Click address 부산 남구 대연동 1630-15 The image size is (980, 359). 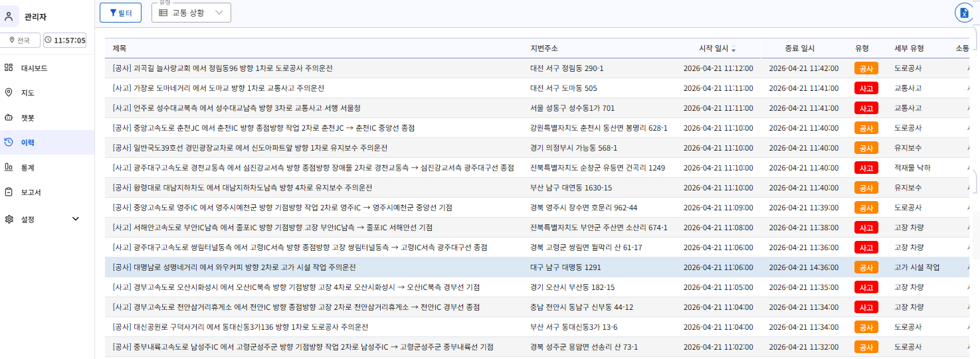(x=571, y=188)
